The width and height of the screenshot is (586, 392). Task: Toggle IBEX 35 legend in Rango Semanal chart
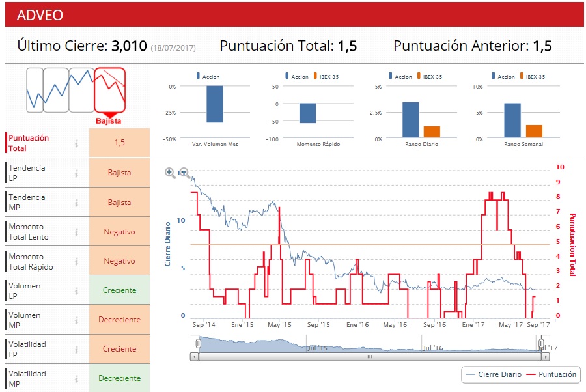532,76
